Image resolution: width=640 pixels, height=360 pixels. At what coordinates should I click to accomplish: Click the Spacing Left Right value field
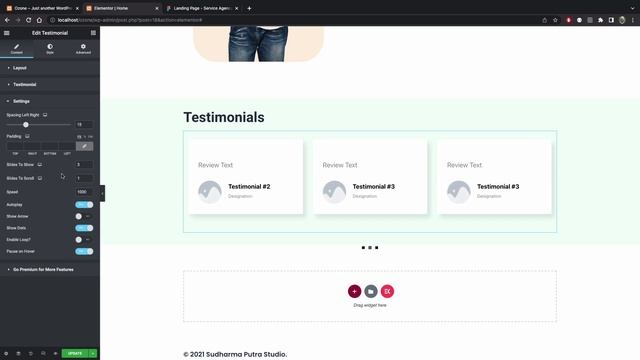click(84, 124)
